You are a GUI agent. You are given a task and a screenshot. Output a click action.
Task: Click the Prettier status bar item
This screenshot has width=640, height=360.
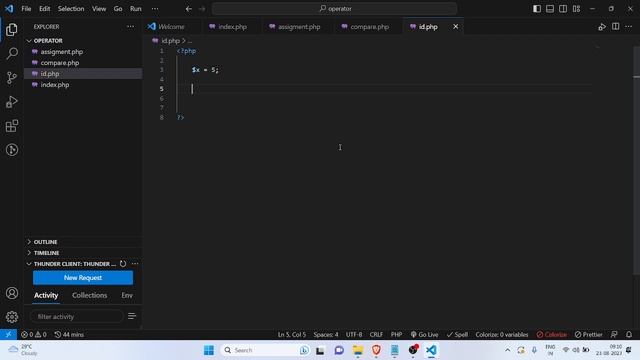(x=589, y=334)
